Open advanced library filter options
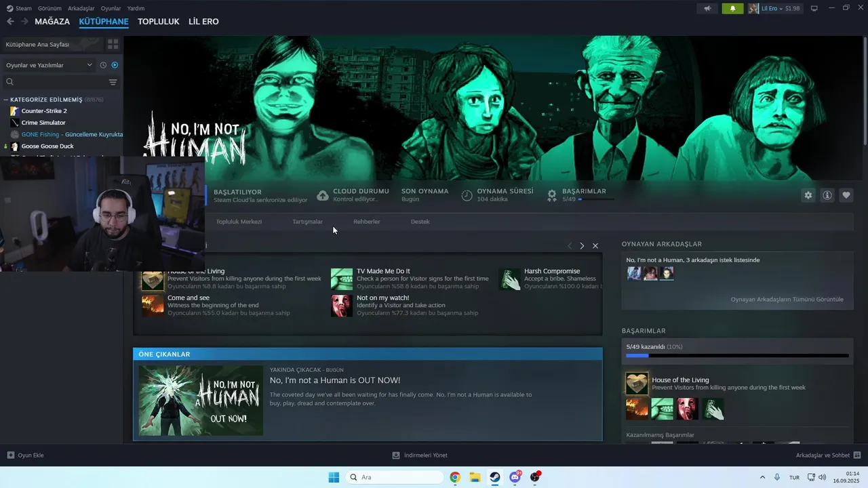This screenshot has height=488, width=868. pyautogui.click(x=113, y=82)
